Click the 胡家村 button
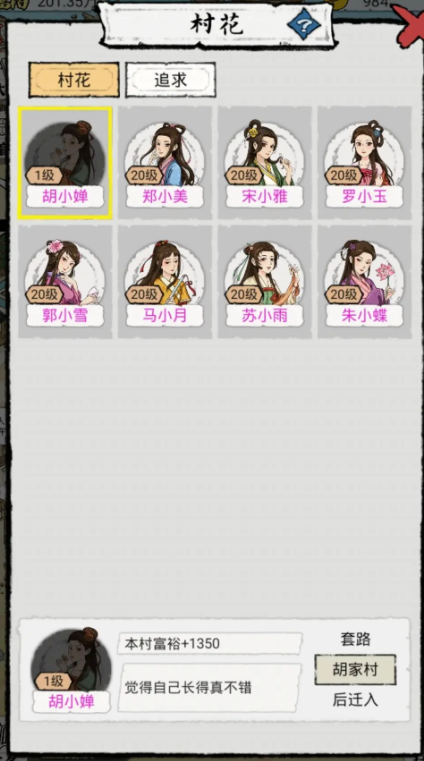 tap(355, 670)
